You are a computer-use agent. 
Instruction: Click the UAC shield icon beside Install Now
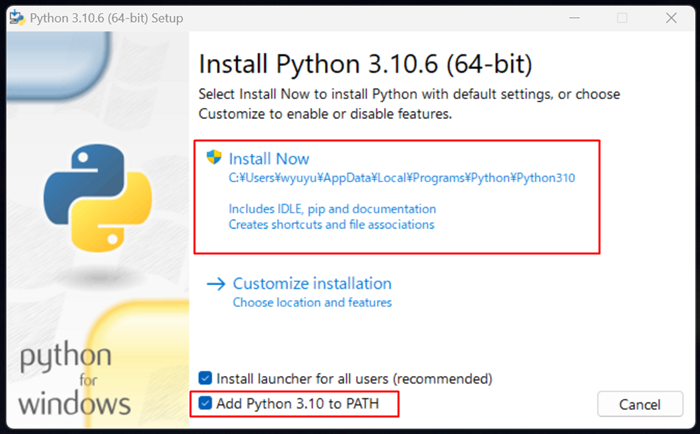(x=213, y=157)
